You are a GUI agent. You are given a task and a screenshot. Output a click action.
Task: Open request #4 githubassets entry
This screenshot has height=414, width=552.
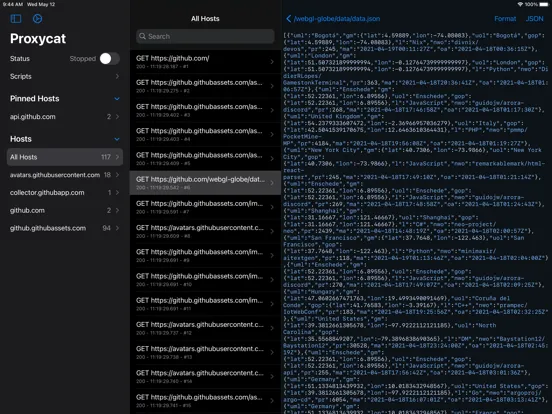205,134
